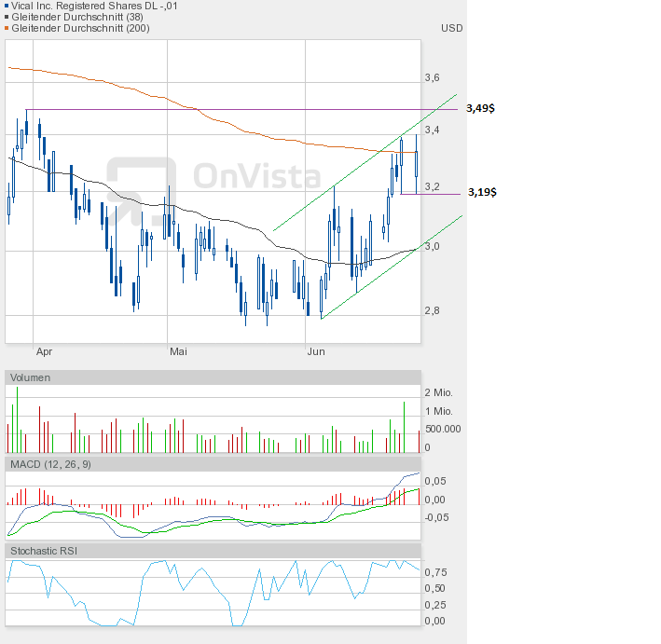The height and width of the screenshot is (644, 661).
Task: Click the blue legend square for Vical Inc.
Action: (x=7, y=6)
